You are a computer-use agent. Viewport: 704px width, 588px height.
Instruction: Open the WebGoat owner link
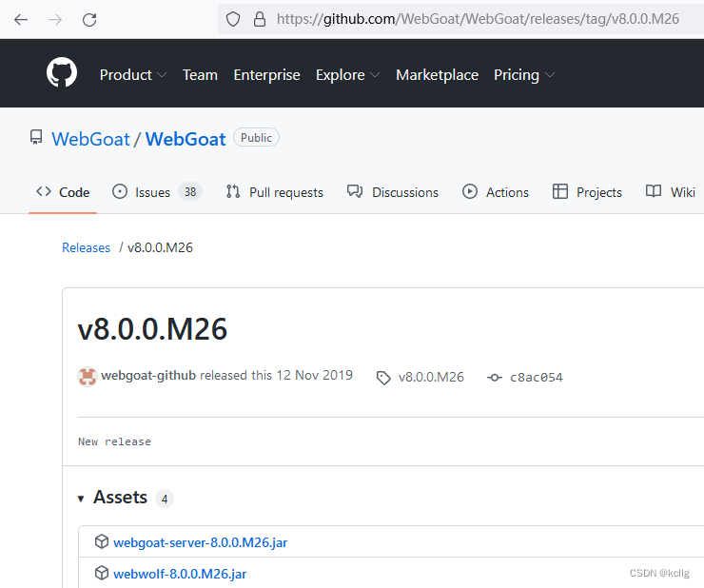(x=90, y=139)
